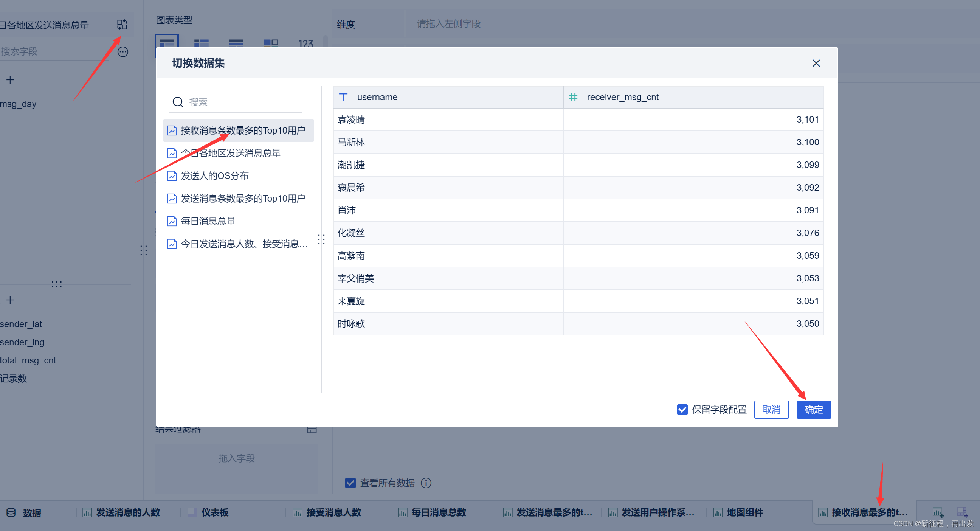This screenshot has width=980, height=531.
Task: Click the msg_day field
Action: pyautogui.click(x=18, y=104)
